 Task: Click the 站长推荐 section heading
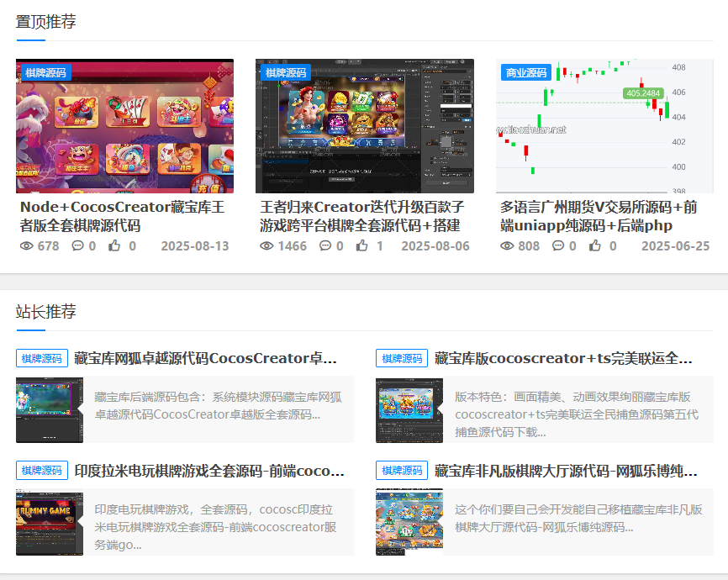(x=45, y=312)
